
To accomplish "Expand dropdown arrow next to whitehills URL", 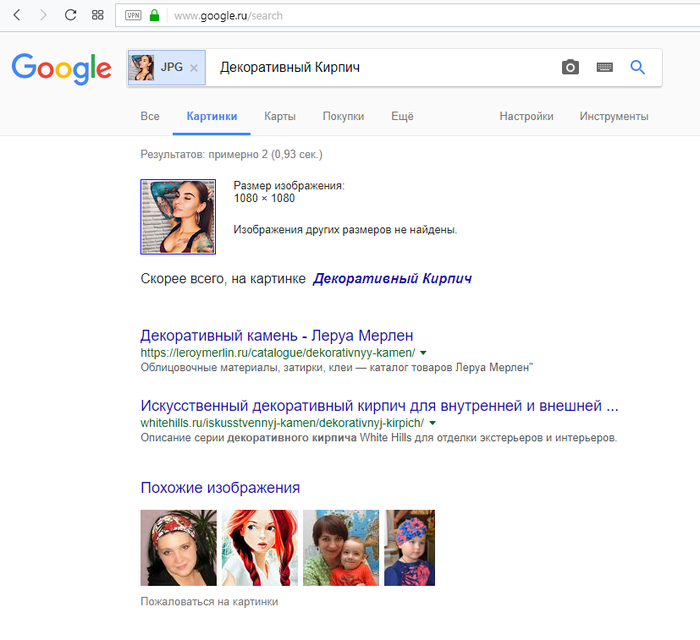I will 432,423.
